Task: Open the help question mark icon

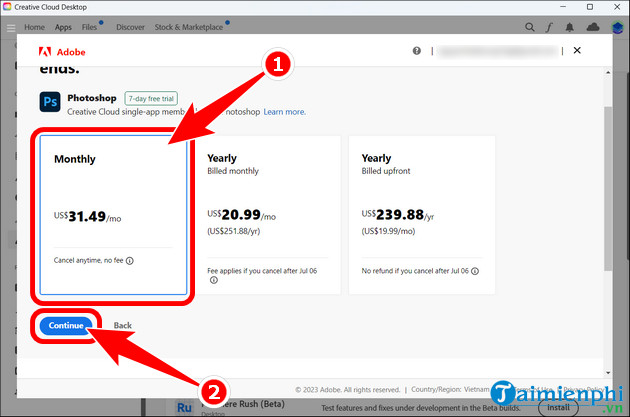Action: (417, 51)
